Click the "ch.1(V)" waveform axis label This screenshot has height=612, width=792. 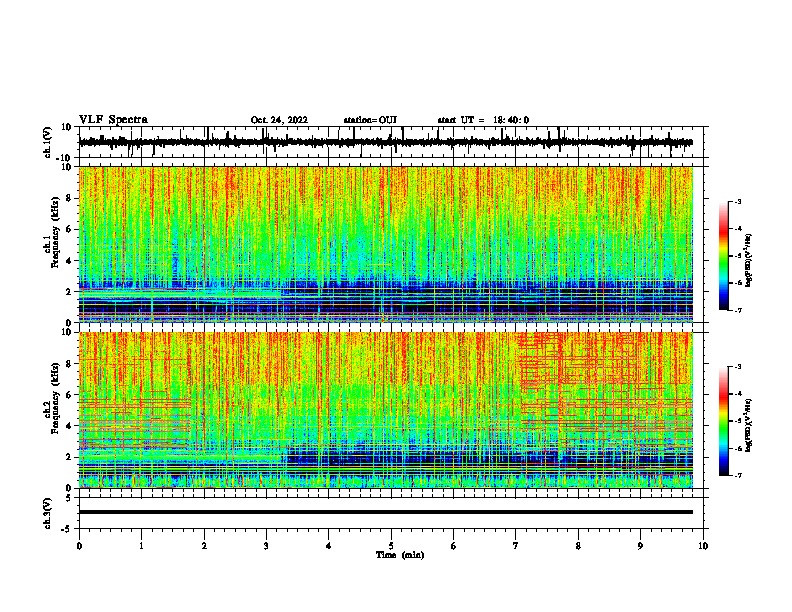pyautogui.click(x=47, y=142)
